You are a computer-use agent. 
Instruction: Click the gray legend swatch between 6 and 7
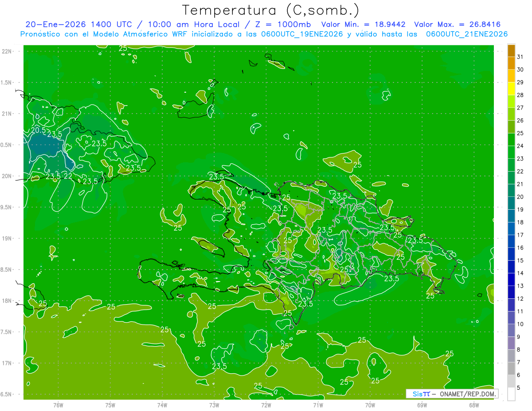coord(512,368)
